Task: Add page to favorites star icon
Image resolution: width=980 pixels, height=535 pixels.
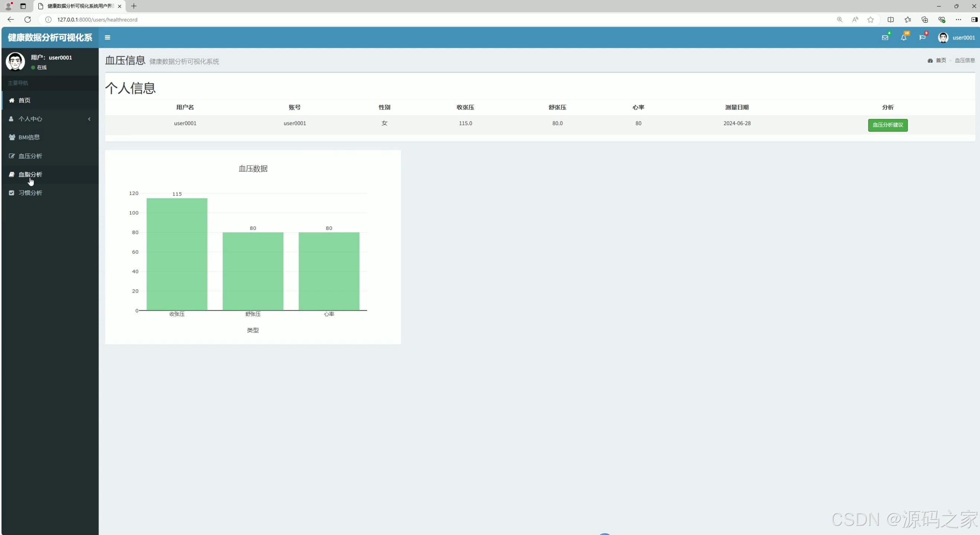Action: point(870,19)
